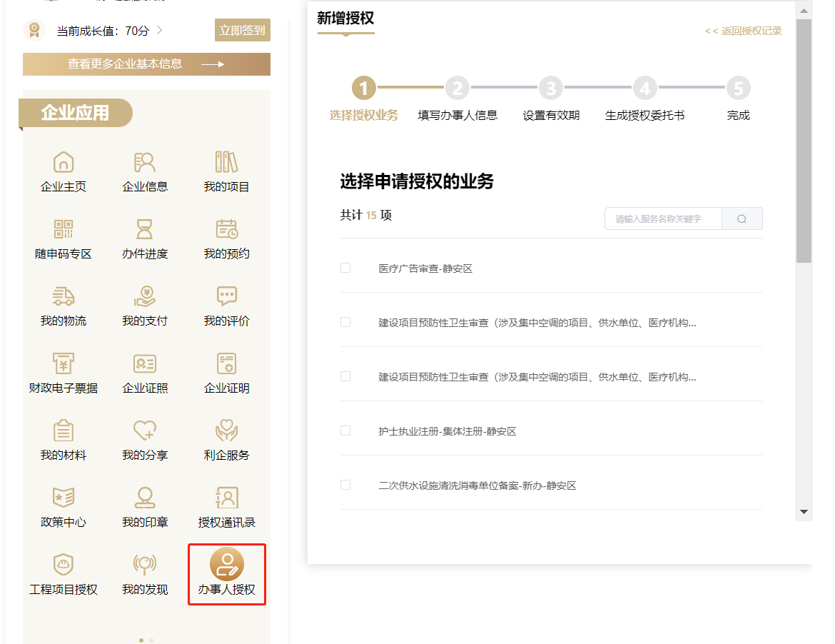This screenshot has height=644, width=835.
Task: Open 财政电子票据 receipt icon
Action: click(x=64, y=364)
